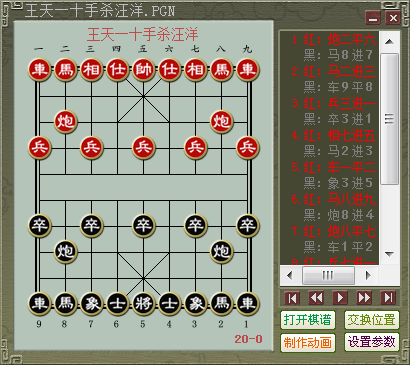Click the black chariot on file 9

39,304
